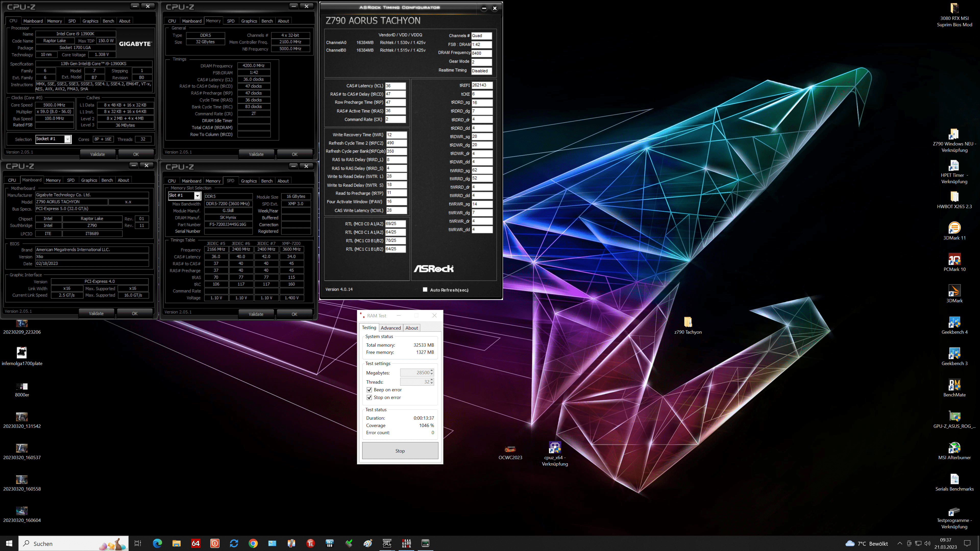
Task: Click Validate in the CPU-Z Mainboard window
Action: [96, 313]
